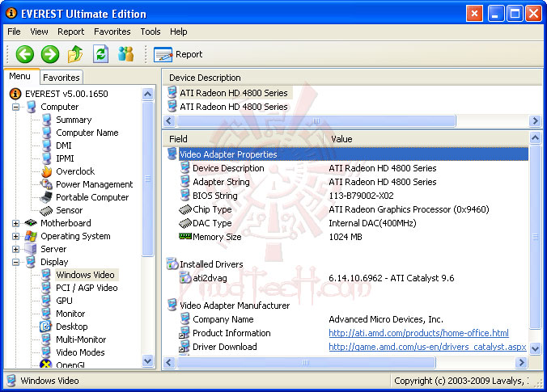
Task: Open the File menu
Action: point(14,32)
